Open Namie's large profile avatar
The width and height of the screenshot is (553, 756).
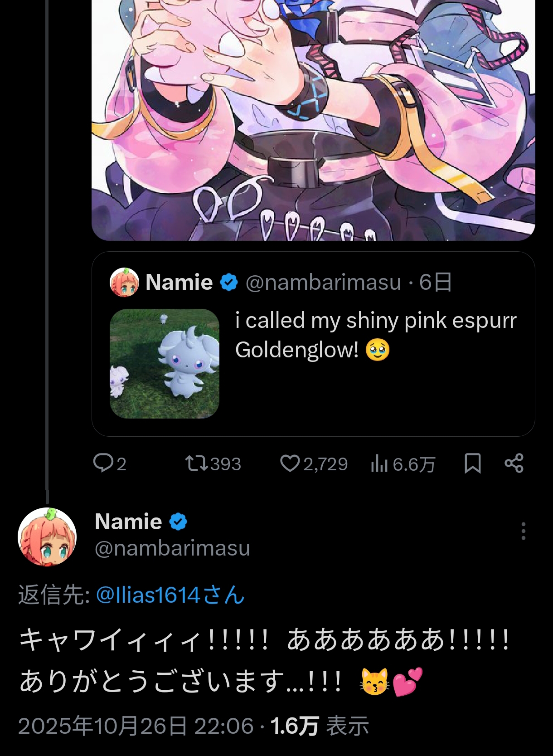pyautogui.click(x=47, y=537)
